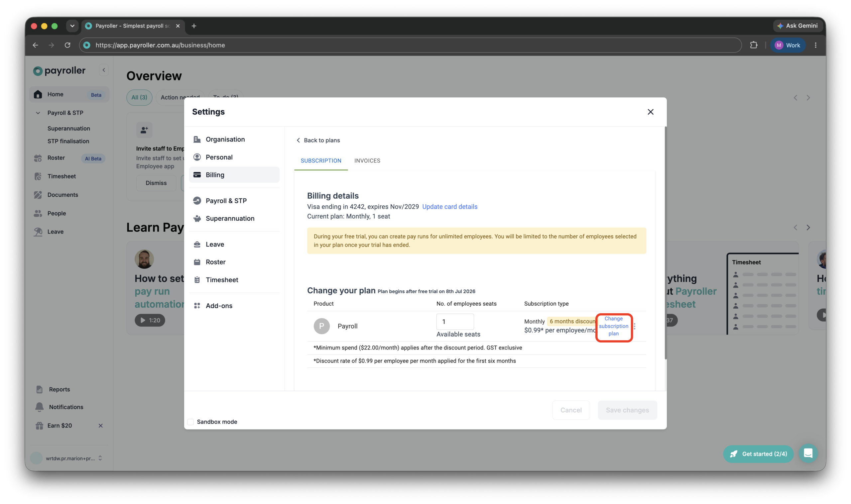
Task: Click the Settings dialog scrollbar
Action: click(665, 243)
